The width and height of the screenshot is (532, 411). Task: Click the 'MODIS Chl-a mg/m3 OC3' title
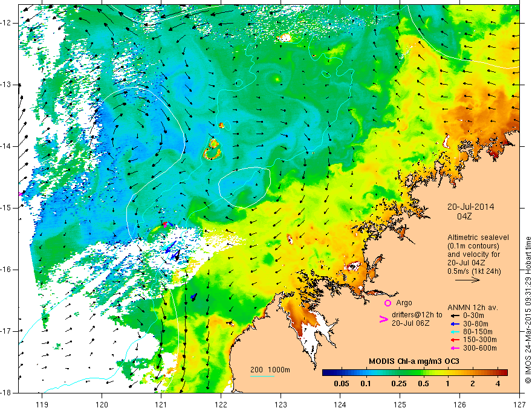[414, 361]
